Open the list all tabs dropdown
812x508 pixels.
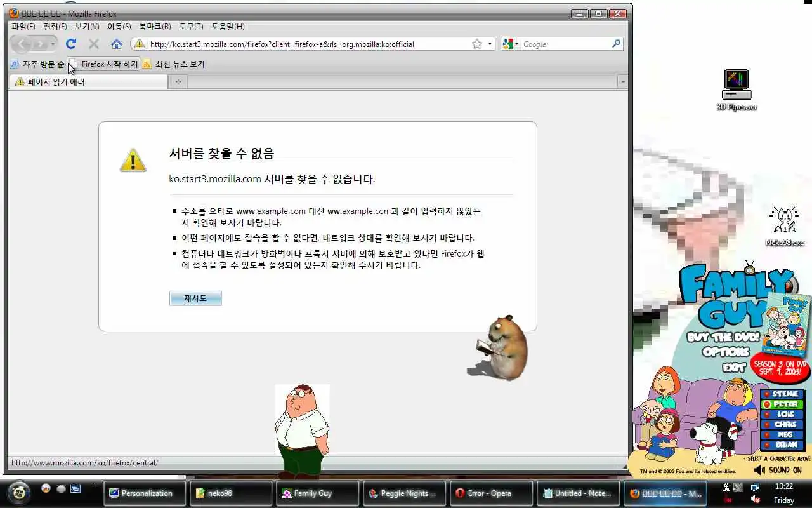point(622,81)
